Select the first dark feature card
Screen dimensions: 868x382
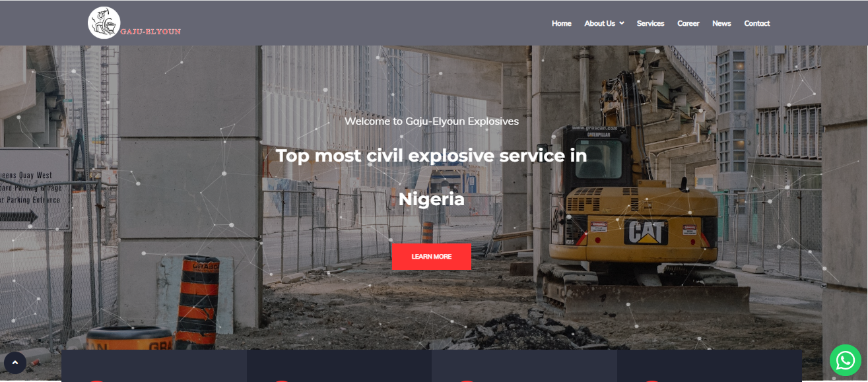click(x=154, y=366)
